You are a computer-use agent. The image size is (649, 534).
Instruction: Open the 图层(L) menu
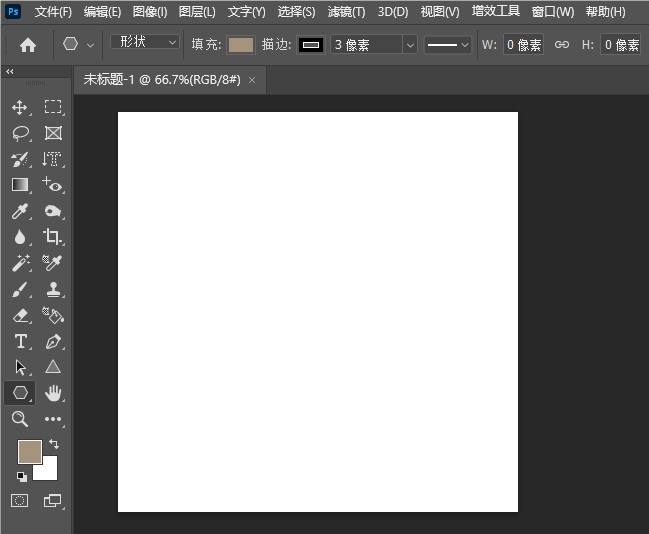pyautogui.click(x=197, y=12)
